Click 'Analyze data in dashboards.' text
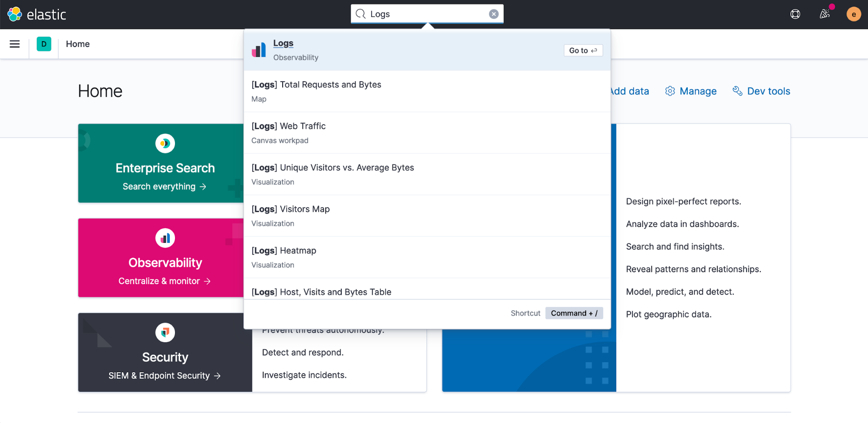 [682, 224]
